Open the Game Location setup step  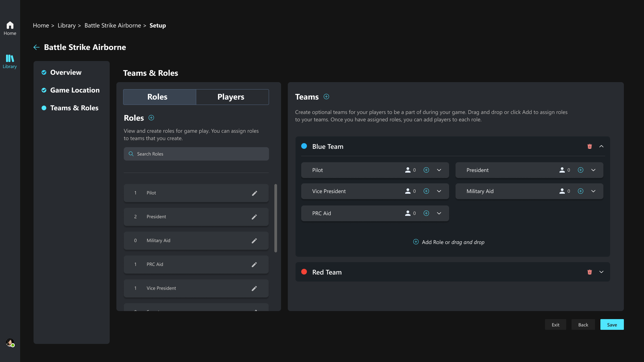[x=74, y=90]
